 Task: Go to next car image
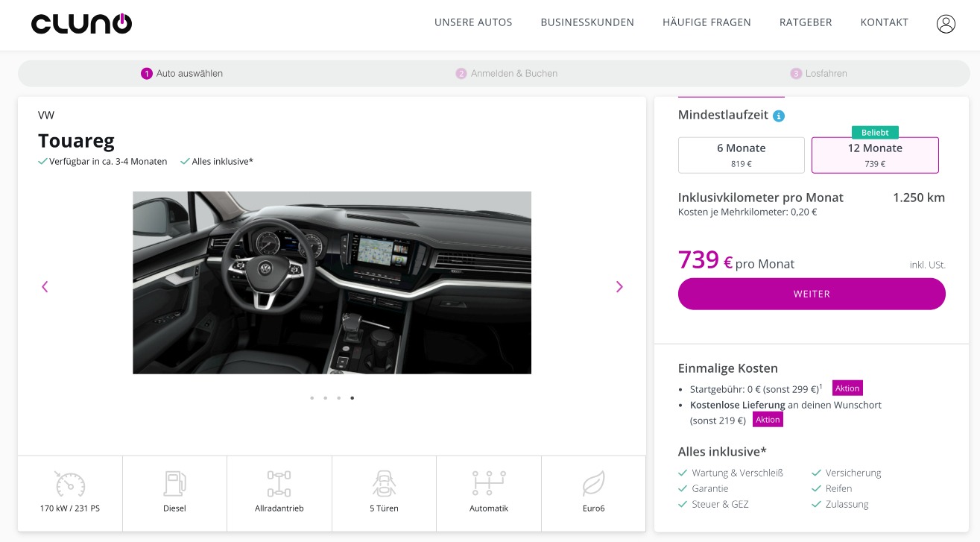tap(619, 286)
